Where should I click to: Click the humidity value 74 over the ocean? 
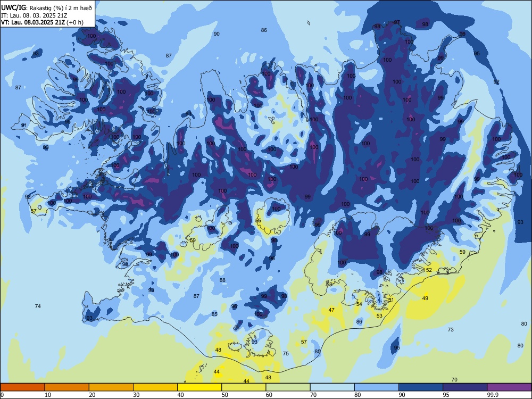point(38,306)
